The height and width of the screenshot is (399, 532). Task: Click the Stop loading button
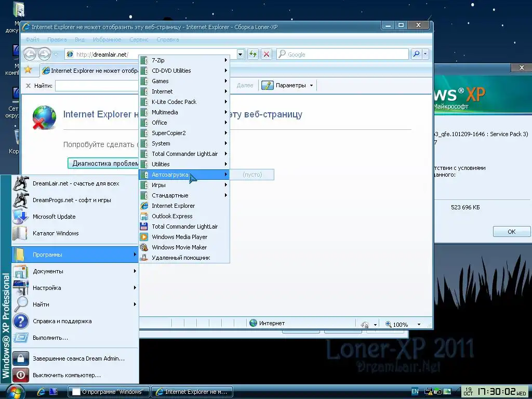click(x=267, y=54)
